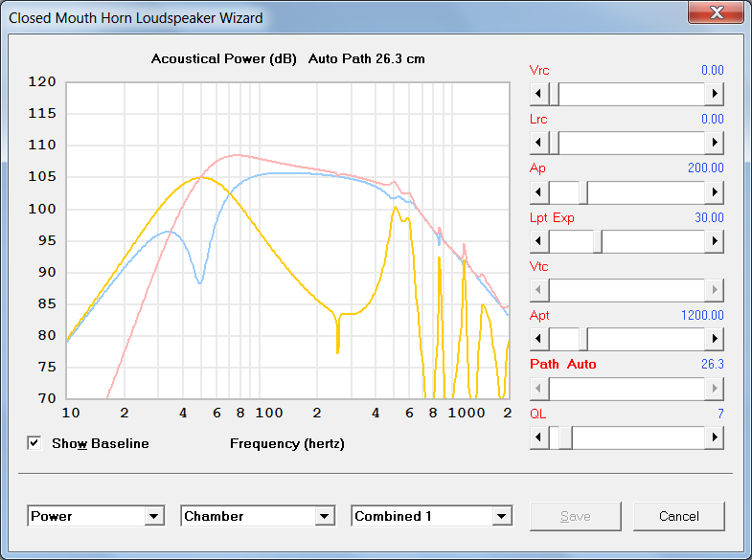Decrease QL with its left arrow

coord(539,437)
